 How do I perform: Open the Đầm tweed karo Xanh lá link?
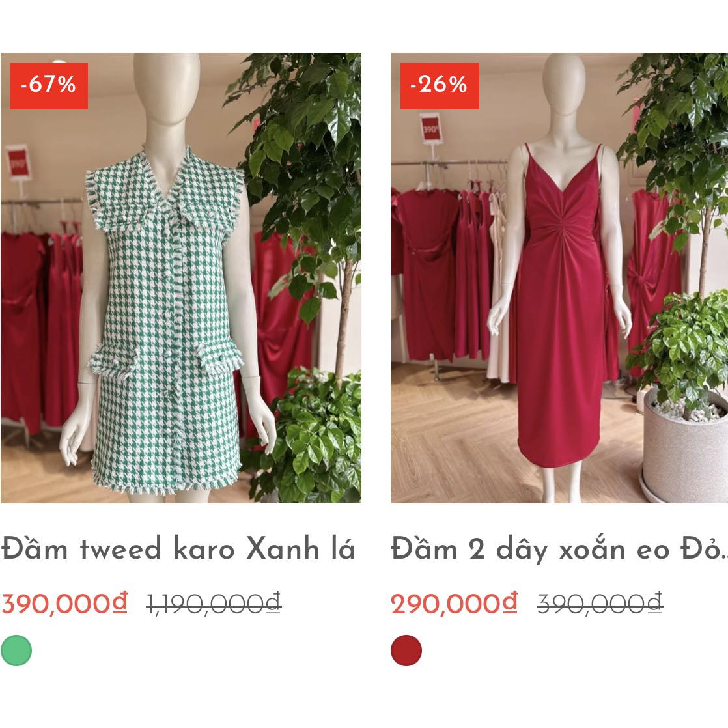[178, 548]
